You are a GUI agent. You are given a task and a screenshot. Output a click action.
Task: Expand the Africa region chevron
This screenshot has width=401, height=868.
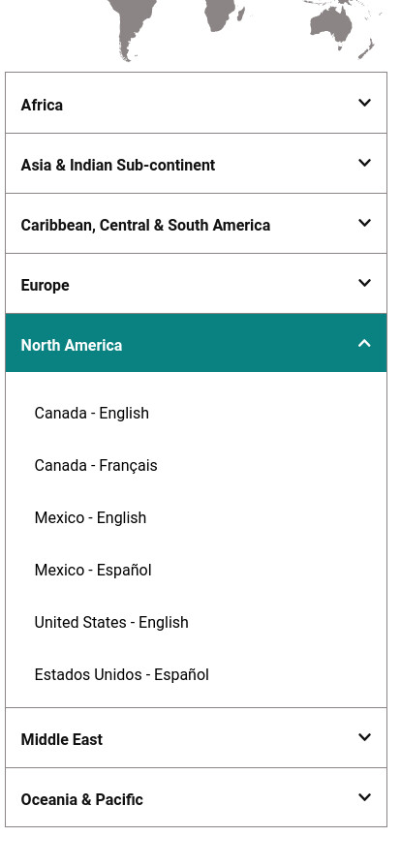point(364,103)
